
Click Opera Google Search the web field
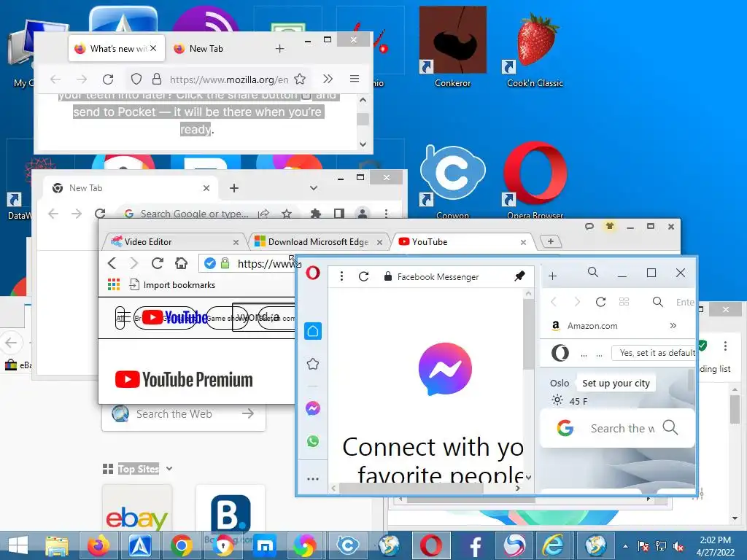(617, 428)
